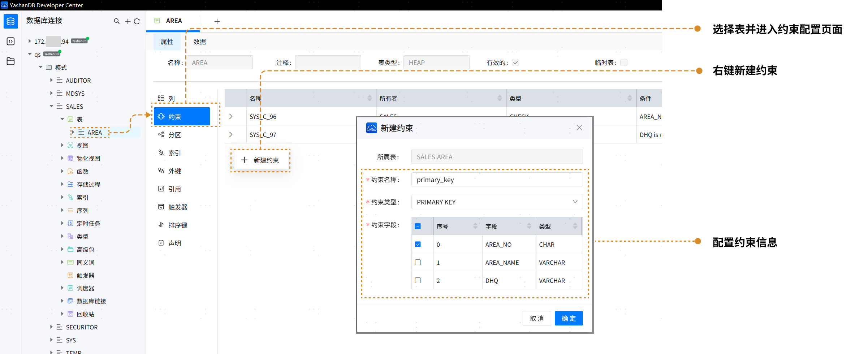Click the 取消 button

536,318
